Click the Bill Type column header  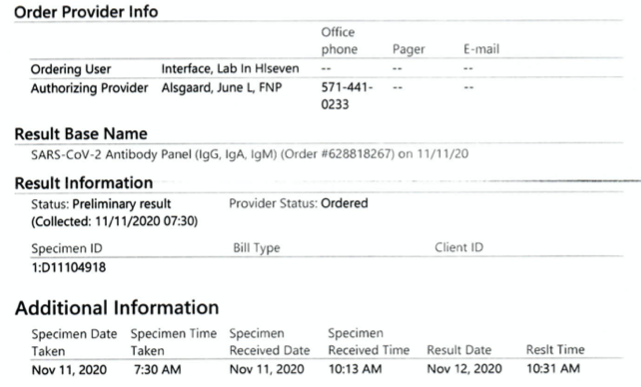(x=256, y=248)
